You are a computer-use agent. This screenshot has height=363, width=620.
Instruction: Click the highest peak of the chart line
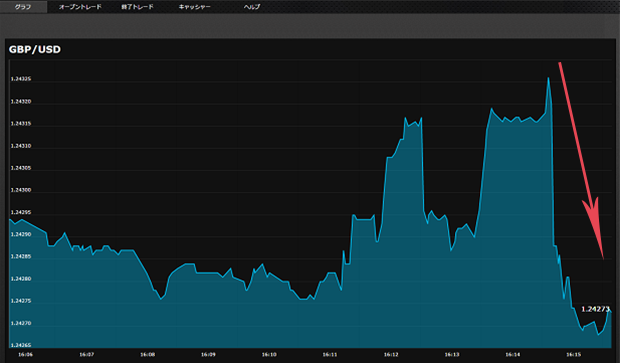point(548,78)
